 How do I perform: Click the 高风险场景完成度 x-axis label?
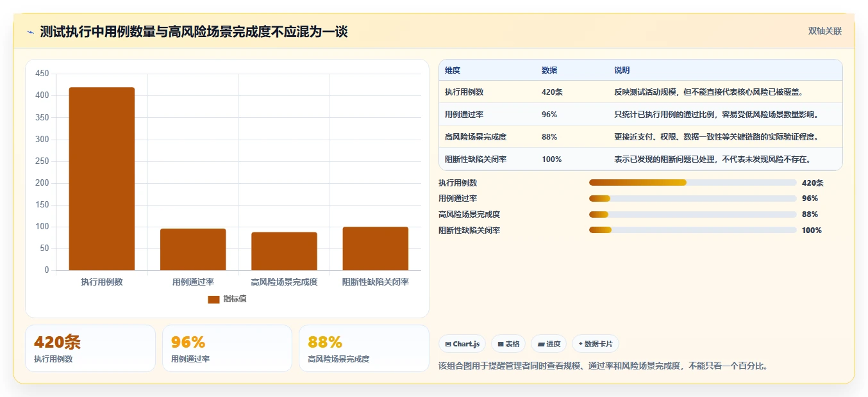click(x=284, y=282)
